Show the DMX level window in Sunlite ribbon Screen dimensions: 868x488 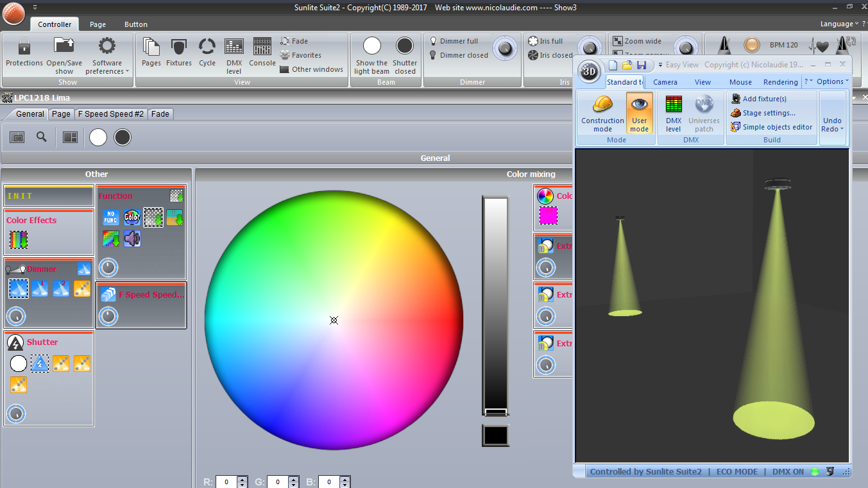coord(234,55)
